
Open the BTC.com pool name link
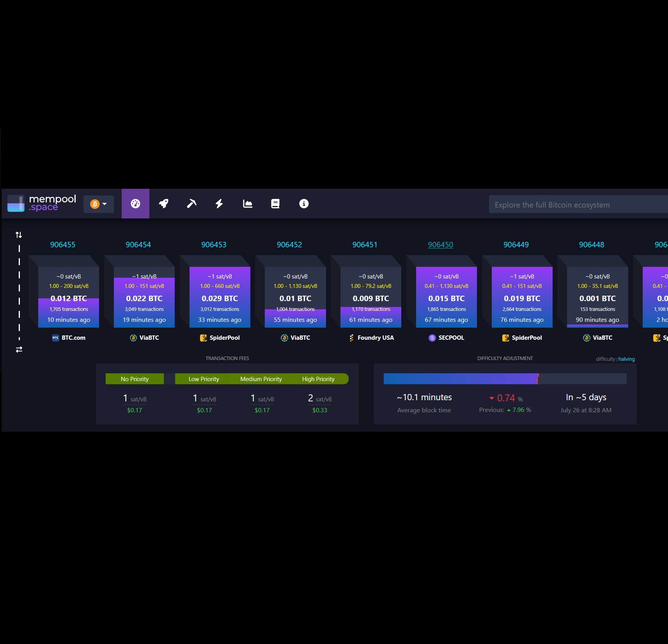73,338
